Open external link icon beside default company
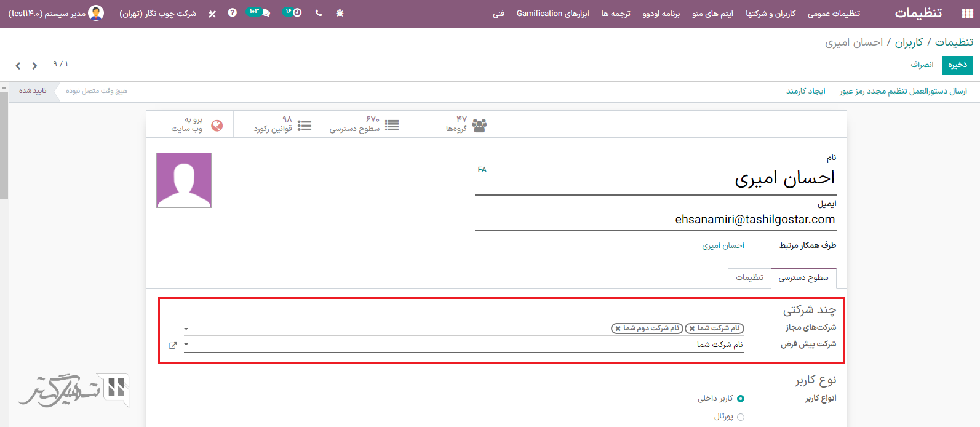The width and height of the screenshot is (980, 427). pos(173,345)
